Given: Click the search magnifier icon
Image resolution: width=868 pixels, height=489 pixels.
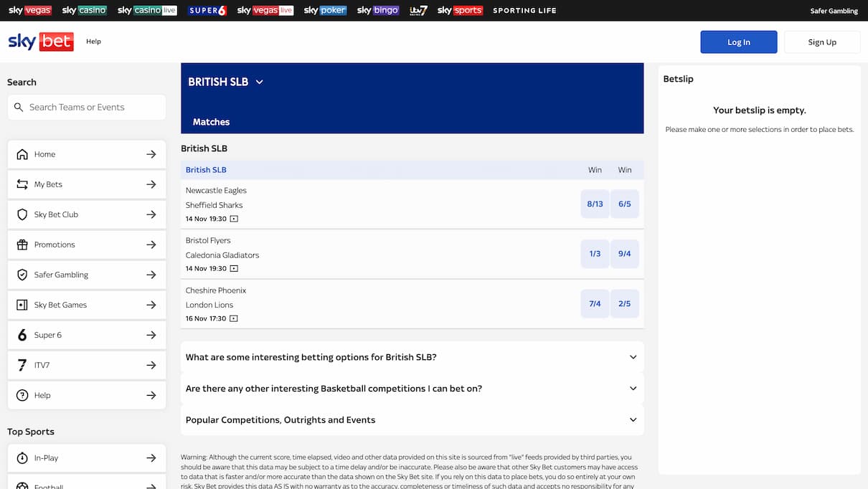Looking at the screenshot, I should point(19,107).
